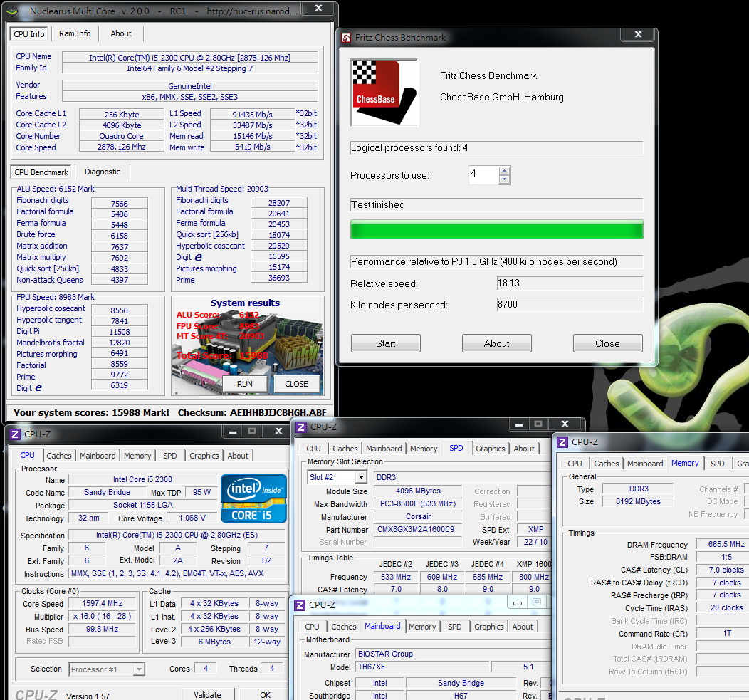Click the Module Size 4096 MBytes value
Screen dimensions: 749x700
[x=418, y=491]
